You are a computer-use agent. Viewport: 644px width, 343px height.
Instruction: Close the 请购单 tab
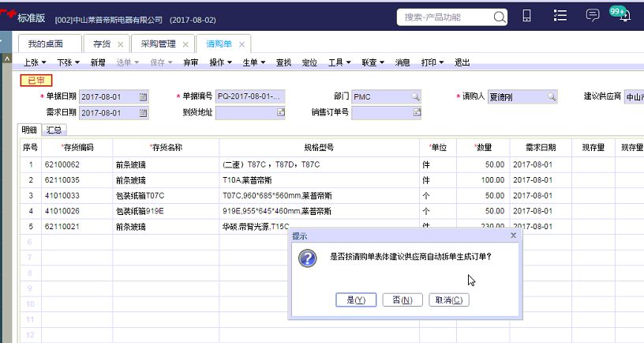click(242, 44)
